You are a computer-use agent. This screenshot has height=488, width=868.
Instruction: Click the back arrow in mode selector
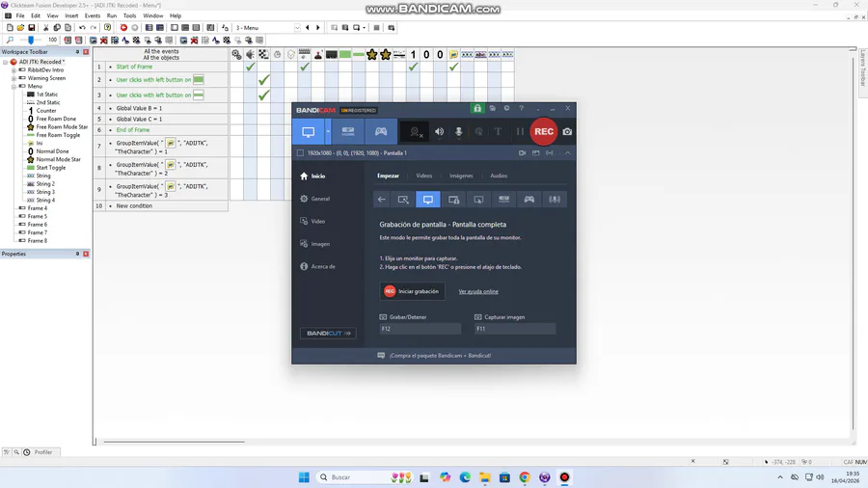click(x=381, y=200)
